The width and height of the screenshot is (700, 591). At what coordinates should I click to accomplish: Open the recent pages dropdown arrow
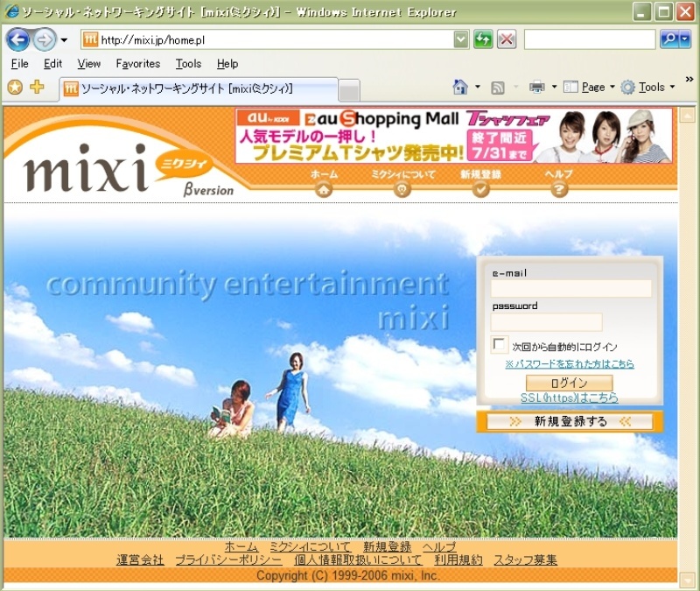[x=64, y=40]
